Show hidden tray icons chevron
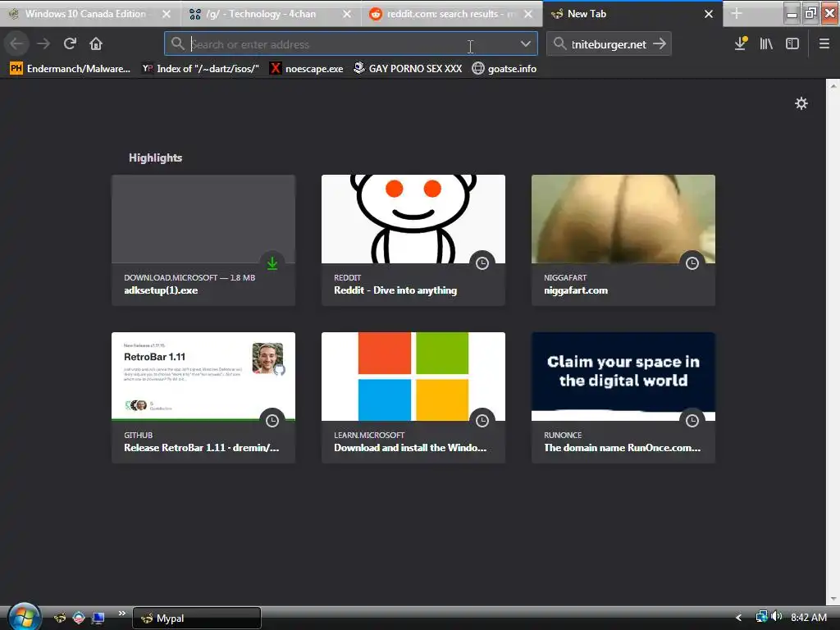840x630 pixels. pyautogui.click(x=738, y=618)
